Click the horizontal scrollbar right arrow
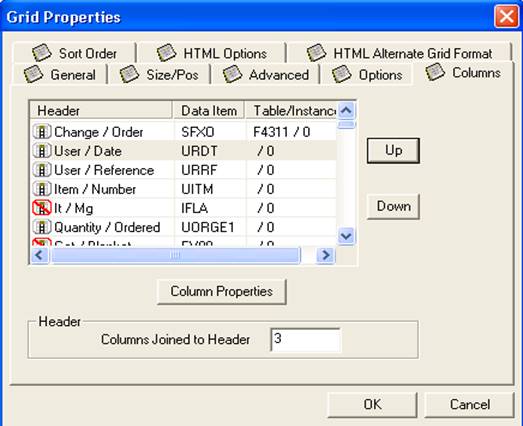Screen dimensions: 523x426 click(326, 255)
